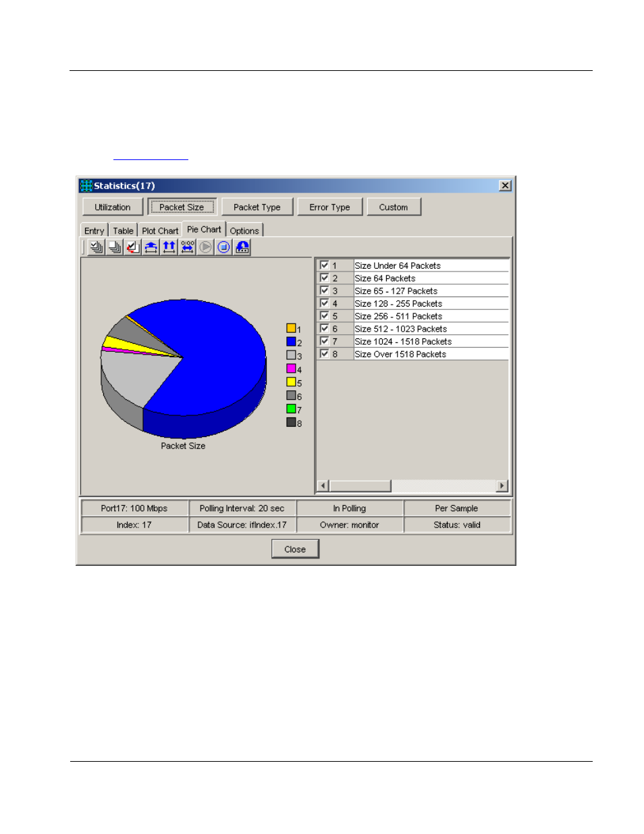Open the Plot Chart tab
644x834 pixels.
pos(160,230)
